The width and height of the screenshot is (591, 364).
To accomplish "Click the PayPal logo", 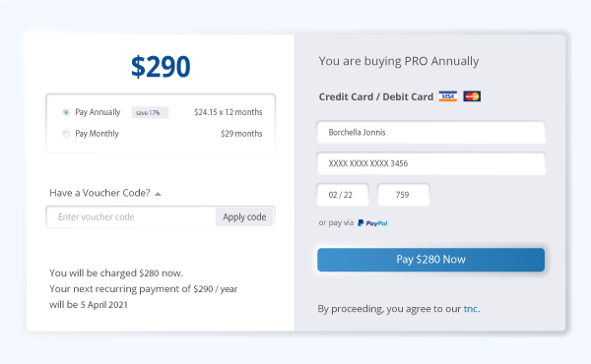I will [372, 223].
